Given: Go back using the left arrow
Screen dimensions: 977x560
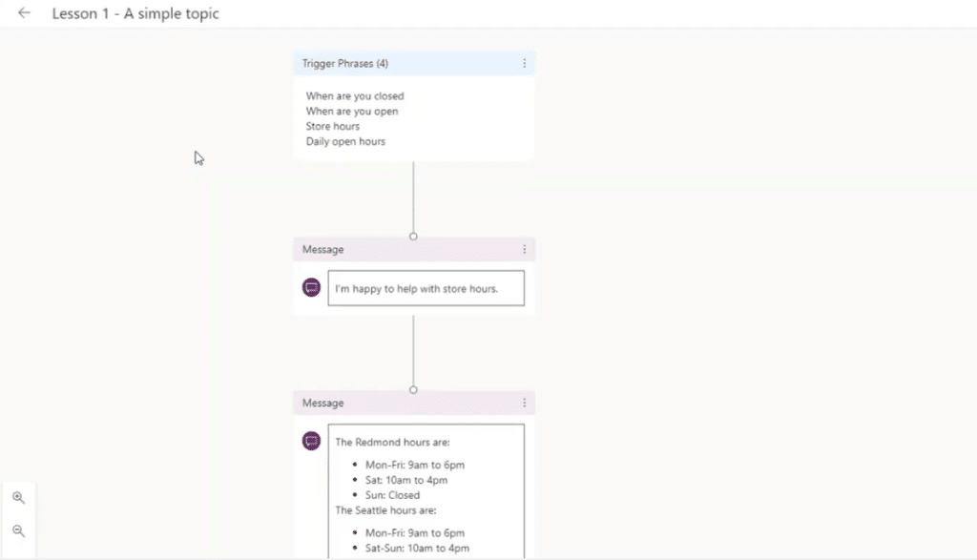Looking at the screenshot, I should 24,13.
